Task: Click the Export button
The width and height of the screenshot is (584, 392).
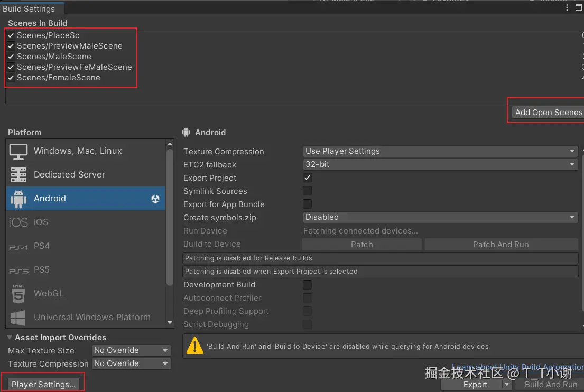Action: [475, 384]
